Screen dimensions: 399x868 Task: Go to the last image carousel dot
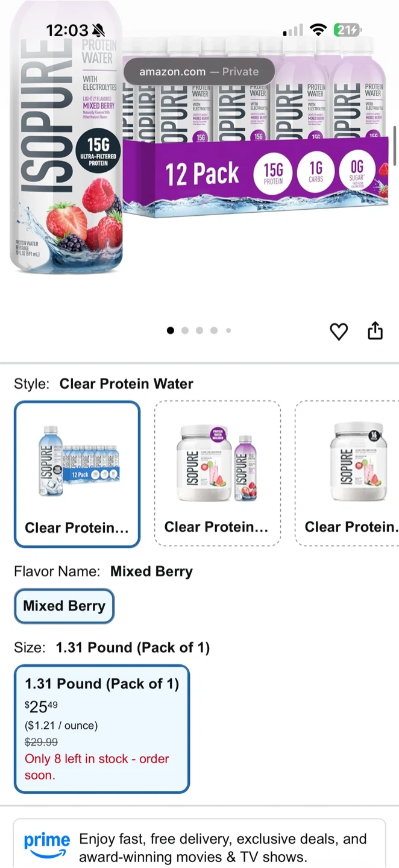pyautogui.click(x=228, y=330)
